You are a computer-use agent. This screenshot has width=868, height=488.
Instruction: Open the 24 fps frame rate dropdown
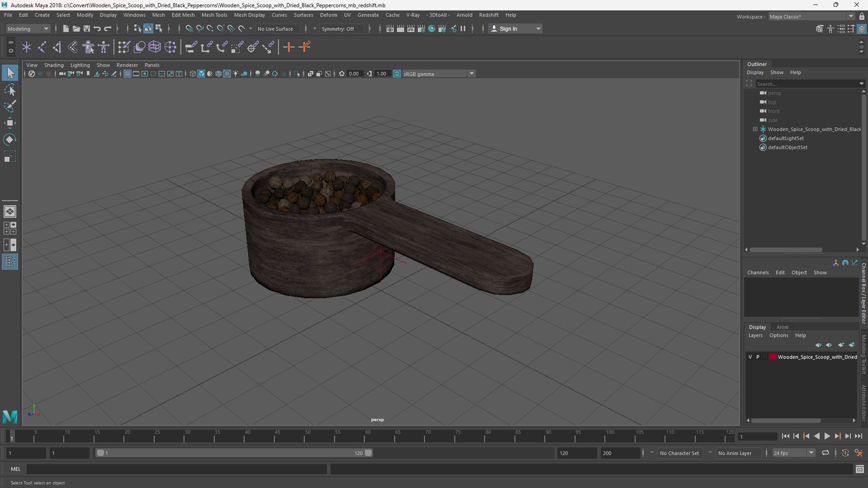coord(793,453)
